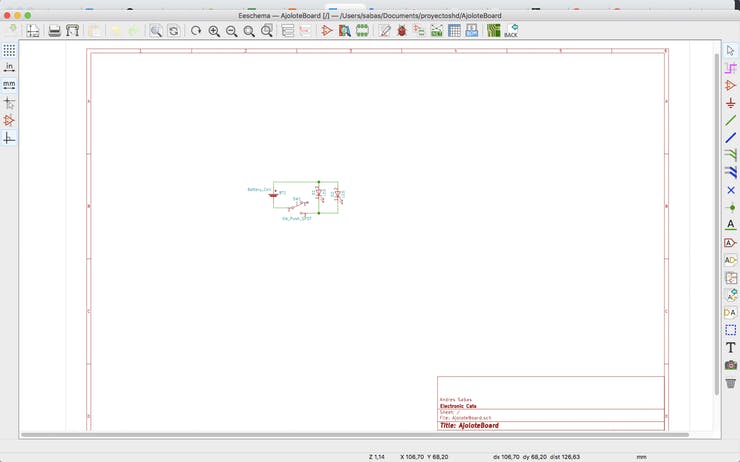This screenshot has height=462, width=740.
Task: Click the vertical scrollbar of the canvas
Action: 717,225
